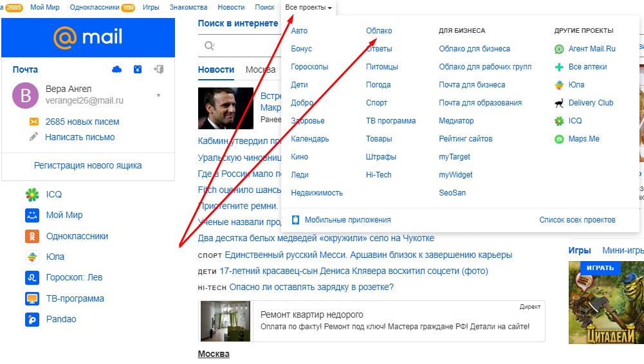Open 2685 новых писем link
This screenshot has height=364, width=644.
point(82,122)
